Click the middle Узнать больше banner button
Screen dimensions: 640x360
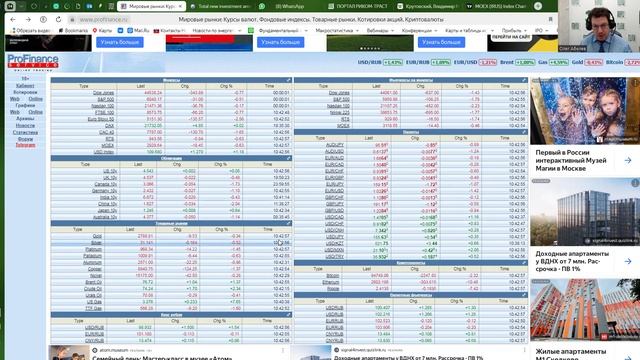tap(280, 42)
